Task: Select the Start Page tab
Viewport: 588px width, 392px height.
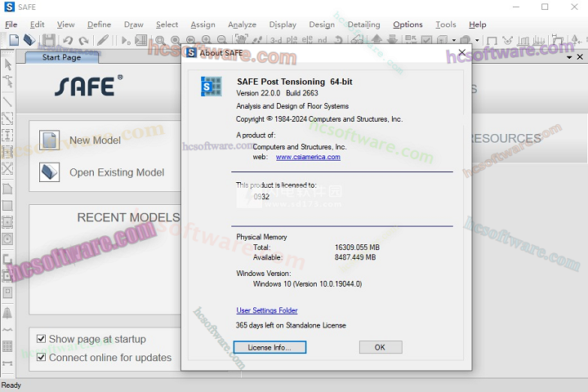Action: (x=61, y=57)
